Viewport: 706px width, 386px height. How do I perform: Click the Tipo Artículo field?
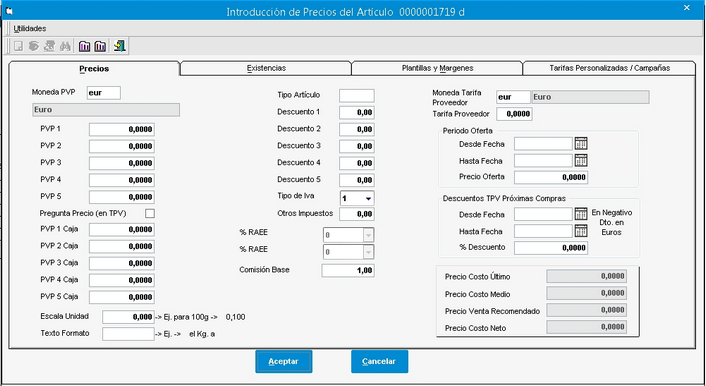coord(357,95)
